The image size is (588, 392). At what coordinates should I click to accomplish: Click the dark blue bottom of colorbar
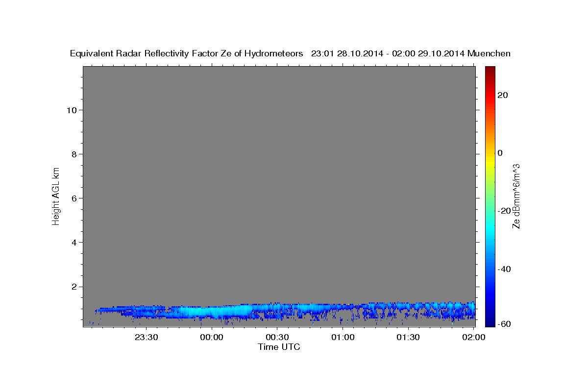click(490, 322)
